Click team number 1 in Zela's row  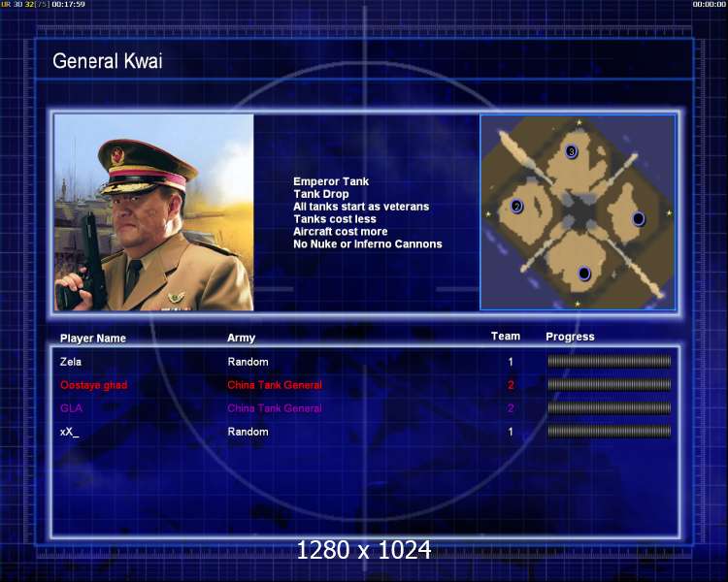(x=511, y=362)
